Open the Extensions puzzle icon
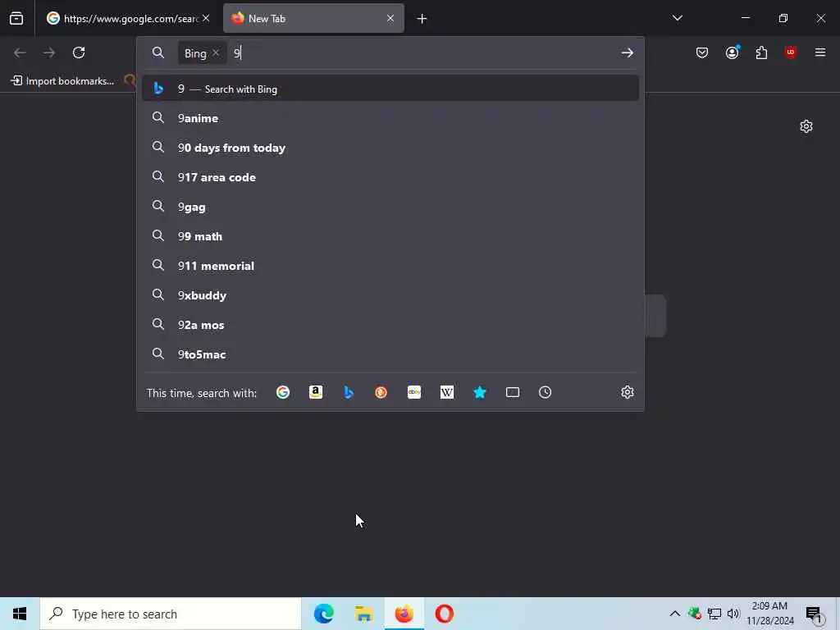This screenshot has height=630, width=840. click(x=761, y=52)
